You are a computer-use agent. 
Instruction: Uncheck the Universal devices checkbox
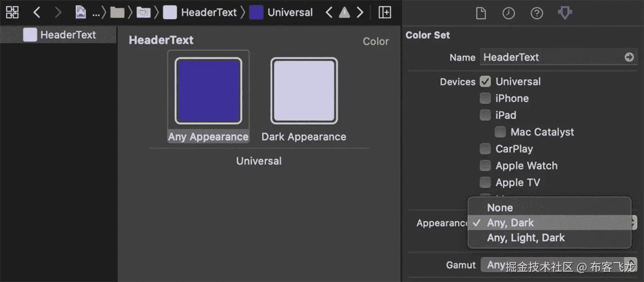point(485,82)
